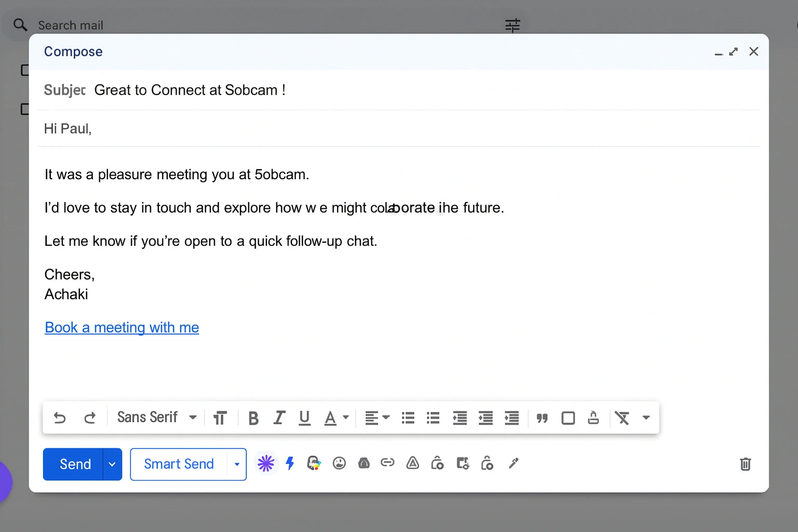Screen dimensions: 798x532
Task: Redo the last action
Action: [x=90, y=418]
